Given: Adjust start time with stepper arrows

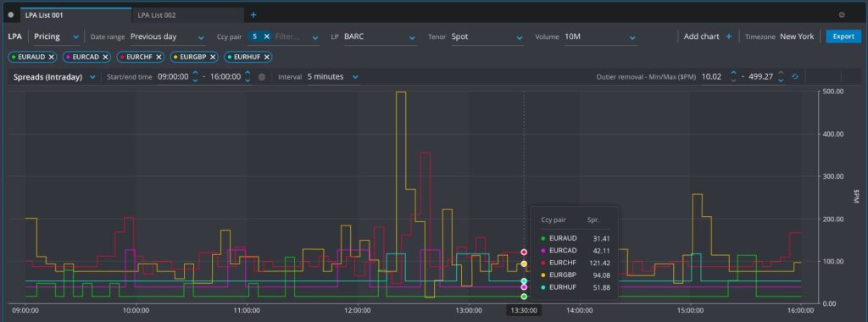Looking at the screenshot, I should pos(195,77).
